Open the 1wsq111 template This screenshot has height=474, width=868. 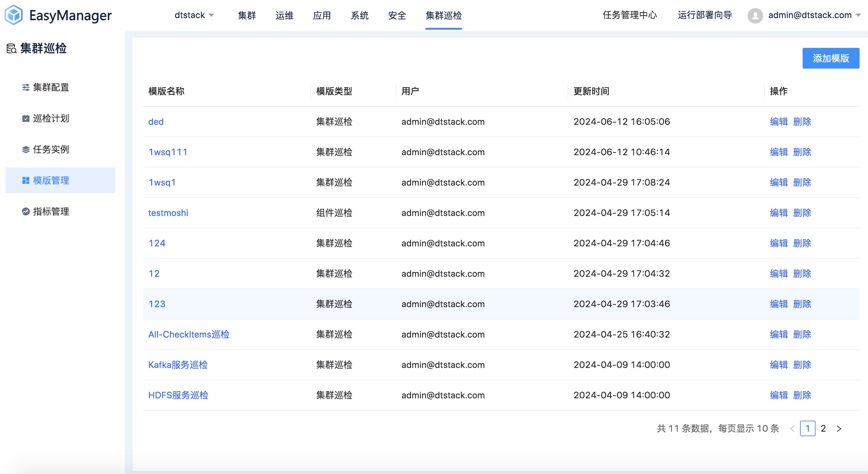(x=168, y=152)
